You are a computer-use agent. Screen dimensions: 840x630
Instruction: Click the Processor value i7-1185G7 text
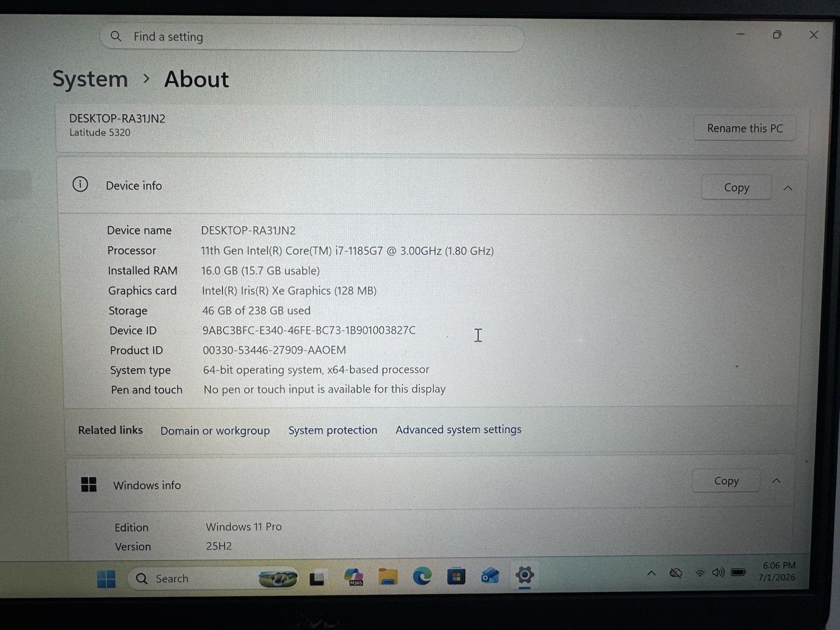pos(347,251)
